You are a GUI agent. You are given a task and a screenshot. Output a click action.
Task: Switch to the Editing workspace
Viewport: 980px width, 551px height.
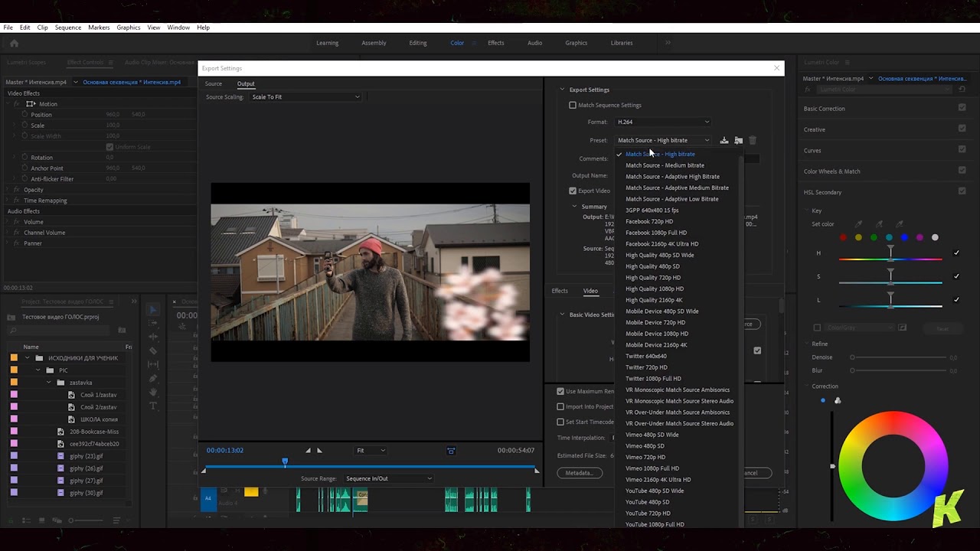tap(418, 43)
